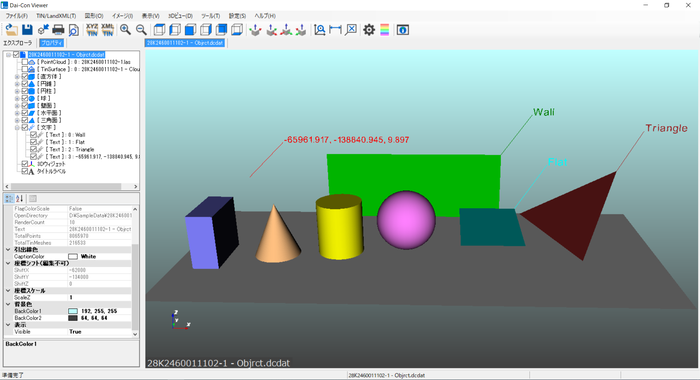Screen dimensions: 700x380
Task: Open settings via the gear icon
Action: 369,30
